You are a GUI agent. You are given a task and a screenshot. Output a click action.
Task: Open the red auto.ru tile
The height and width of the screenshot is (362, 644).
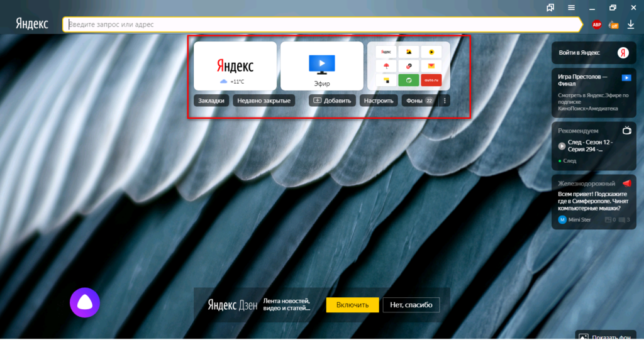[x=431, y=80]
